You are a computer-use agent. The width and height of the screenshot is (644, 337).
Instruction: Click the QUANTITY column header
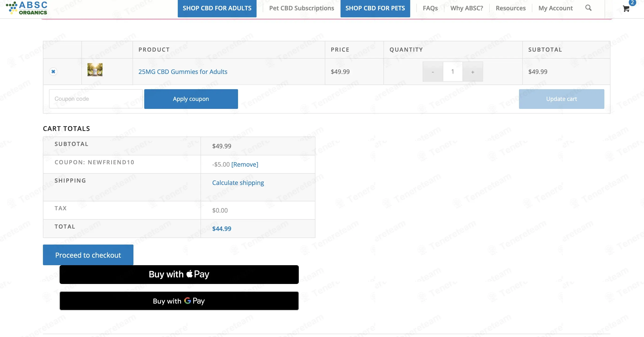click(406, 50)
